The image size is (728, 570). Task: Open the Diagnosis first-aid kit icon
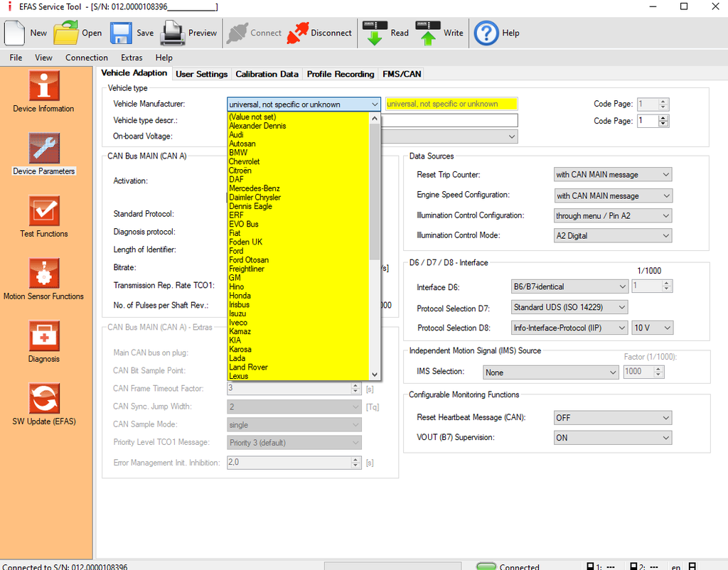(x=44, y=335)
